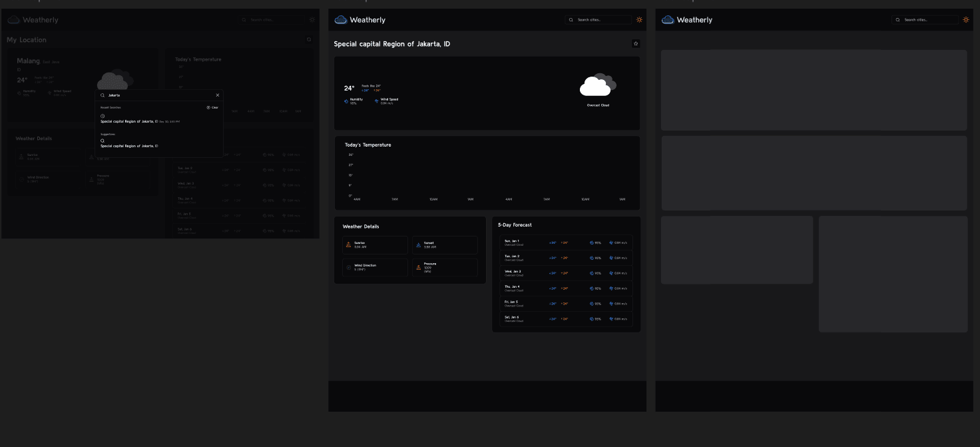Click the Weatherly cloud logo icon

[x=340, y=19]
